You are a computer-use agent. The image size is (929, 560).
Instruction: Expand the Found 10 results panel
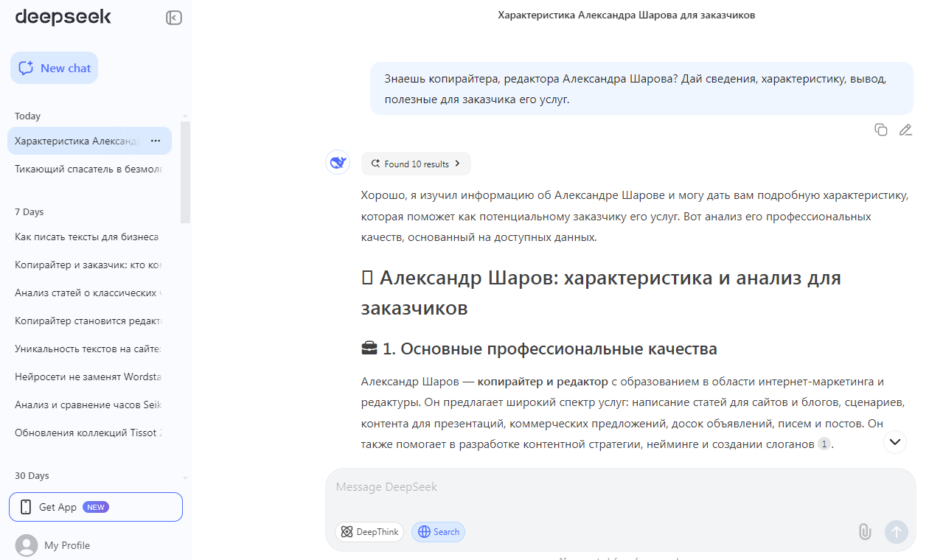click(x=416, y=163)
